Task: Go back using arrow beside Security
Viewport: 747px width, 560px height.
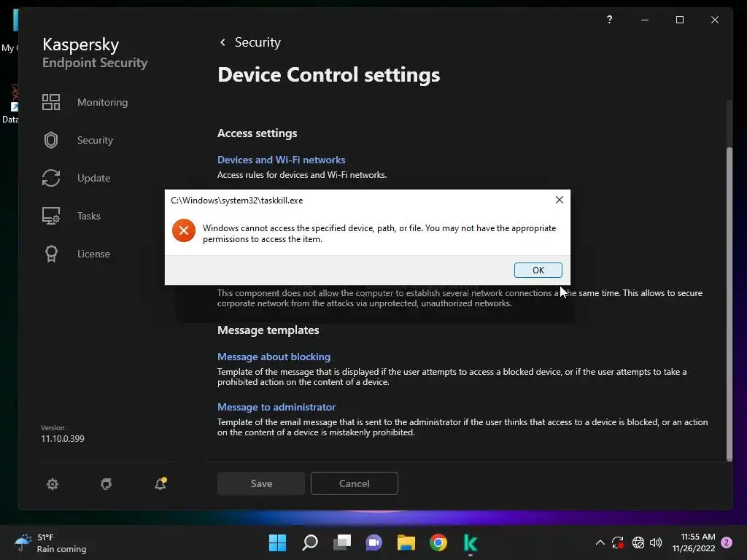Action: (x=222, y=42)
